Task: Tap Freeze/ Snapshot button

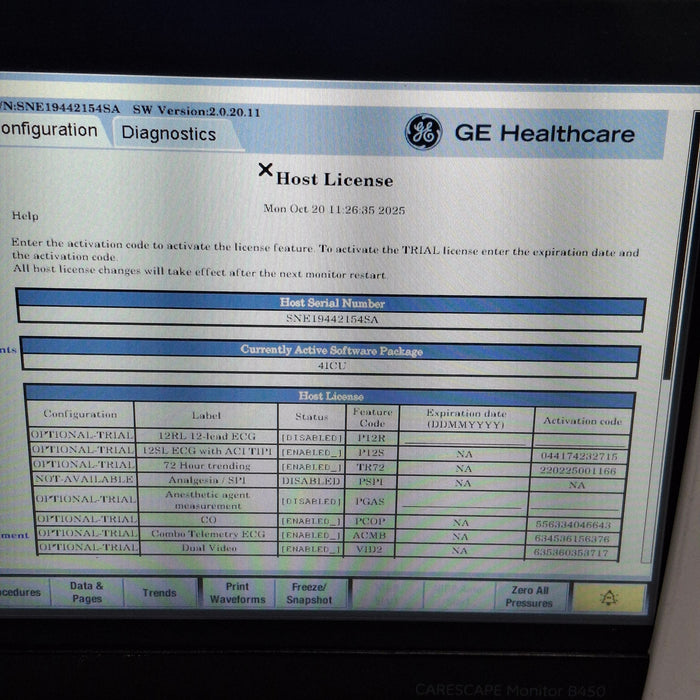Action: (309, 593)
